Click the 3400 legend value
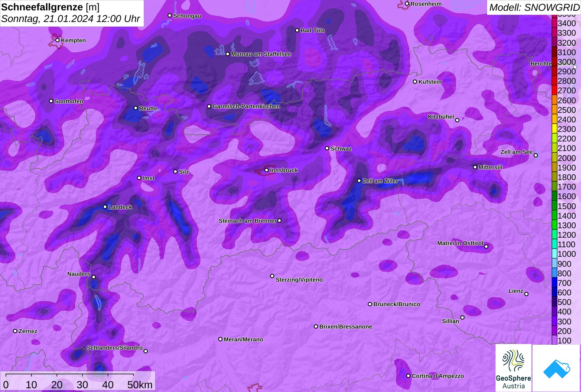The image size is (581, 392). pos(567,24)
